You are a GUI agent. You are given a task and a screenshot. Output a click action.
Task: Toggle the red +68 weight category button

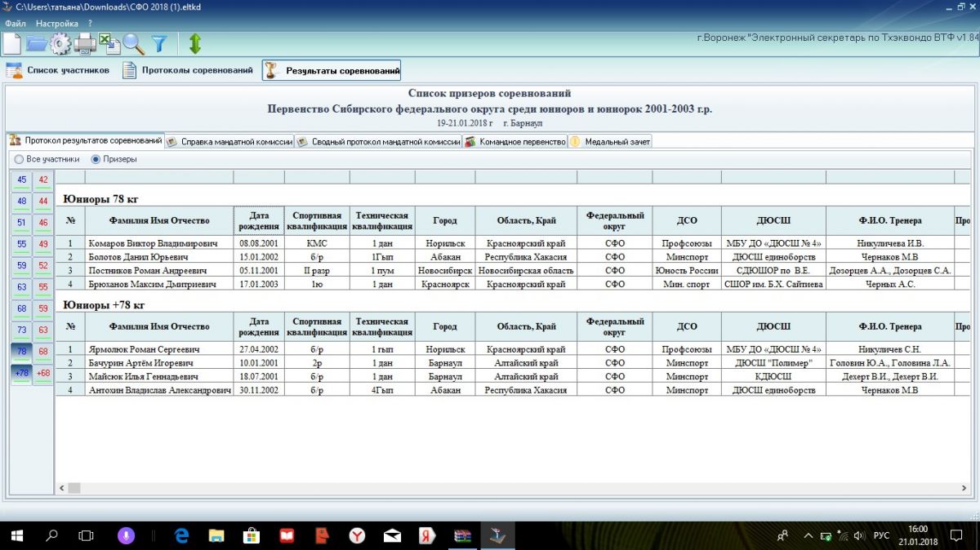(43, 373)
